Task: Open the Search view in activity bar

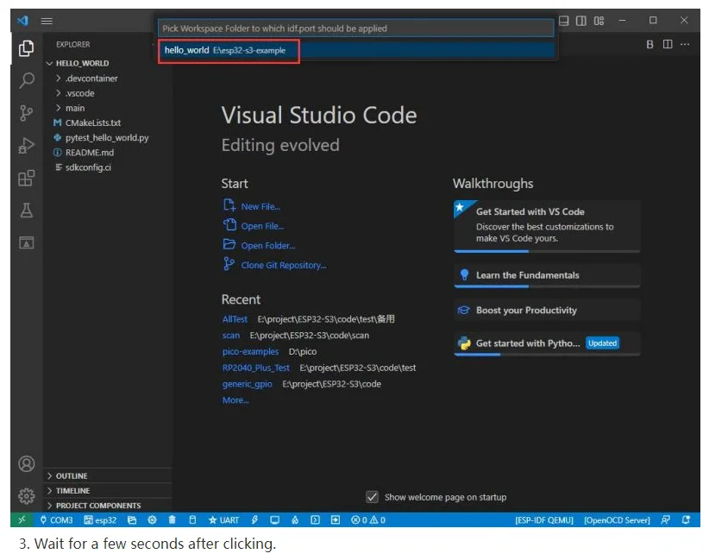Action: pos(27,81)
